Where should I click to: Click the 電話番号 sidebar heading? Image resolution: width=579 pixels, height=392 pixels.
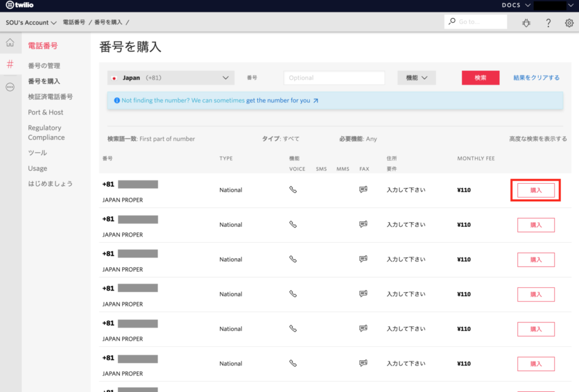tap(43, 46)
